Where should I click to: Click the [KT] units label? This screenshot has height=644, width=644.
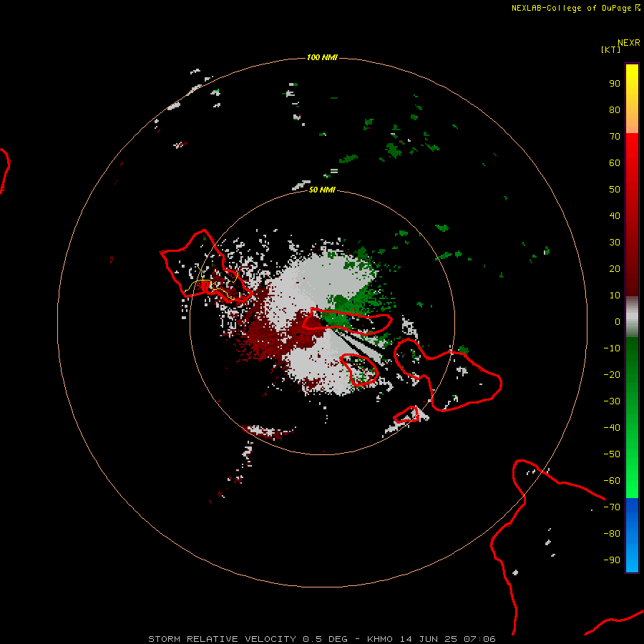pos(611,49)
